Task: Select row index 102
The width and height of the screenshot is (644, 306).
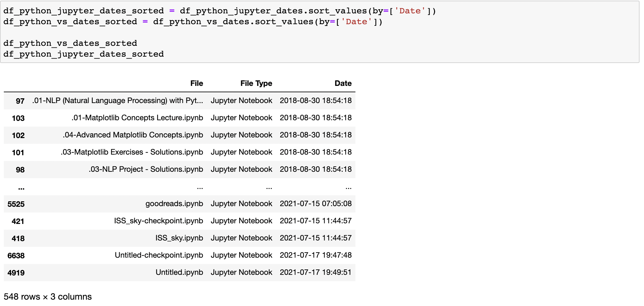Action: tap(18, 135)
